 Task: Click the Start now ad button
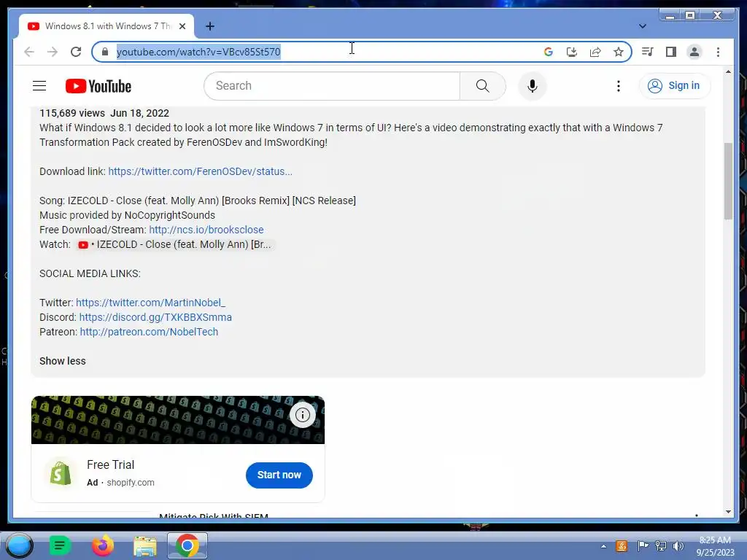click(279, 475)
